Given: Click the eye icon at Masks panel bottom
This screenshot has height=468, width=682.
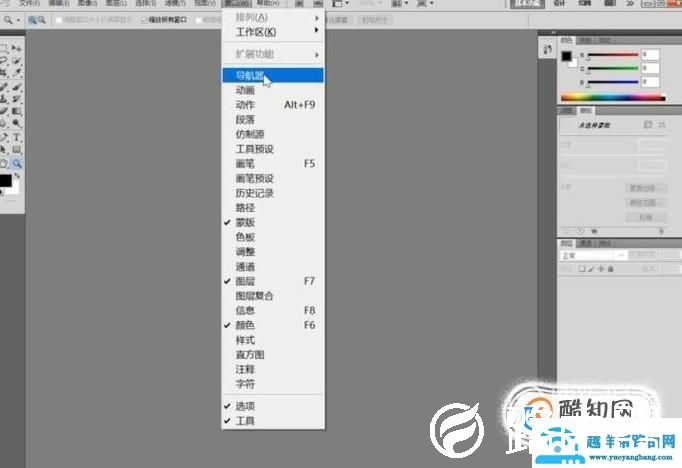Looking at the screenshot, I should [580, 231].
